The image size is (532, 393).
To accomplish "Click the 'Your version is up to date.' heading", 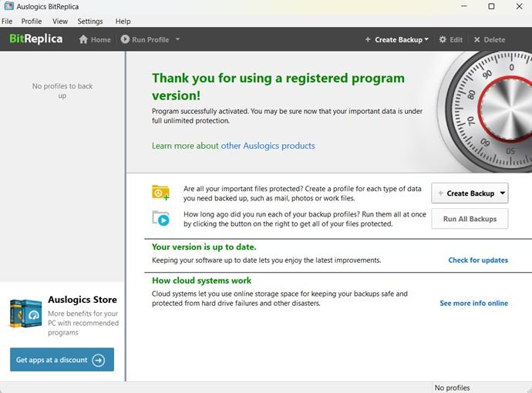I will point(204,247).
